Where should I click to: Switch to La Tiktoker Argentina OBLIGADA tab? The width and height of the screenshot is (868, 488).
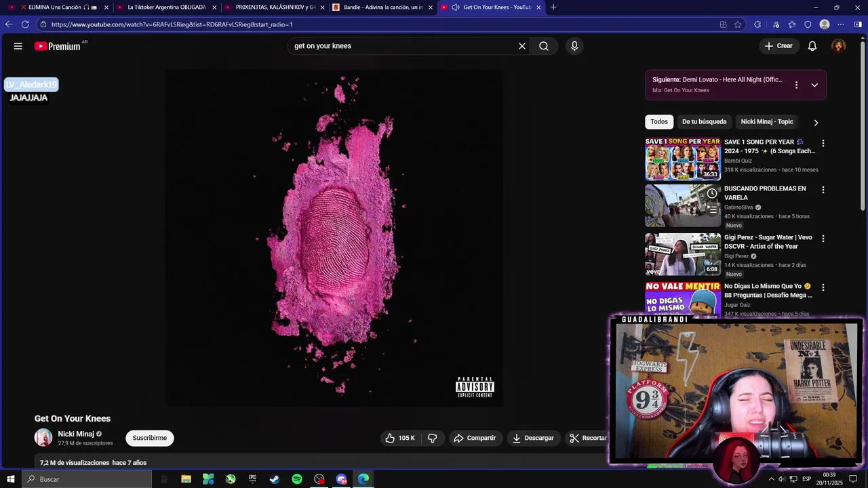[166, 7]
